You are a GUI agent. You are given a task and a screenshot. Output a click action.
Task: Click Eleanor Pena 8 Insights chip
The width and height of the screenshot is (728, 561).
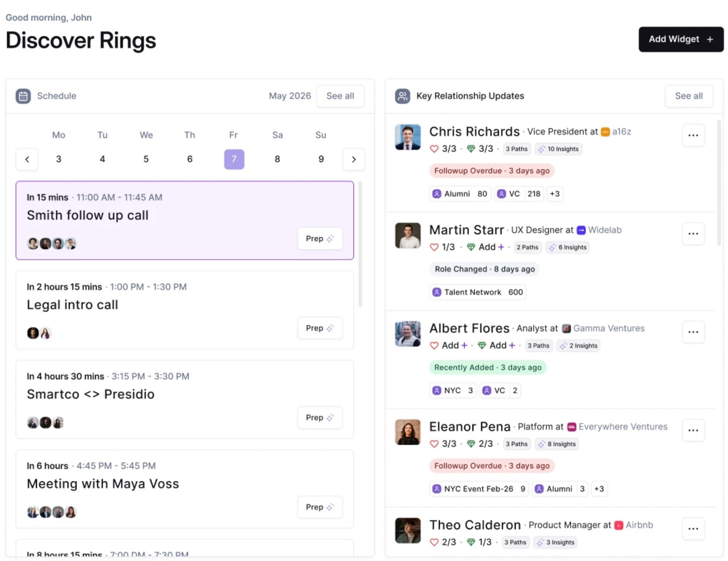click(x=557, y=444)
